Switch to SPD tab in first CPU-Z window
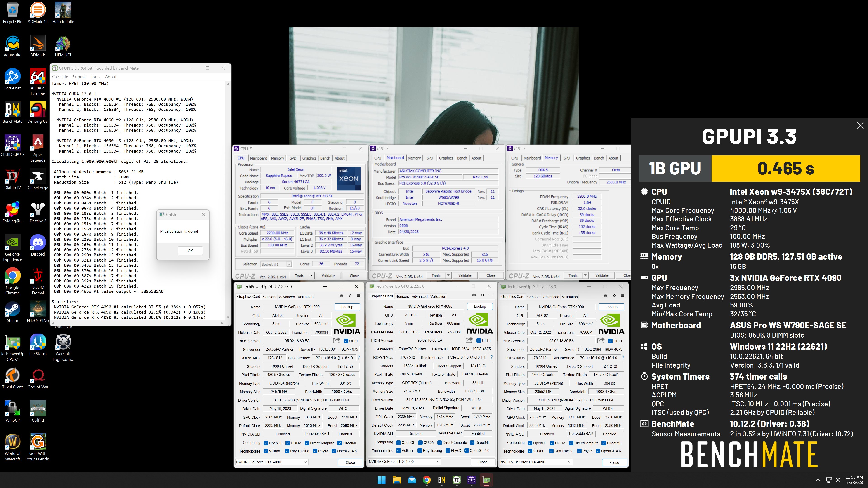The image size is (868, 488). [x=293, y=158]
